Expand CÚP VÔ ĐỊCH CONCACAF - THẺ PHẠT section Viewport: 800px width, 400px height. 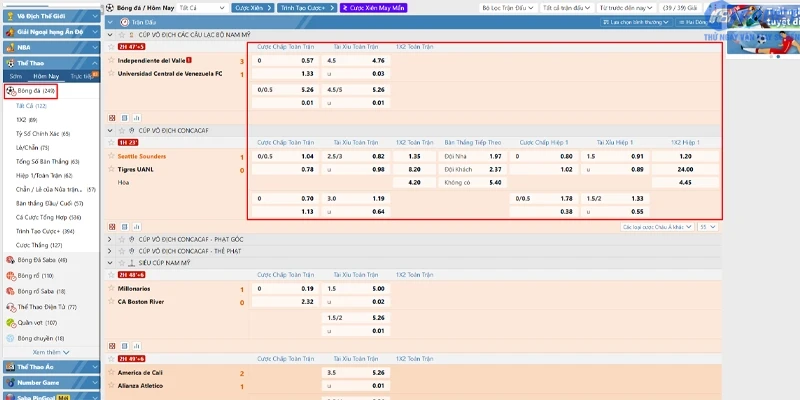110,251
